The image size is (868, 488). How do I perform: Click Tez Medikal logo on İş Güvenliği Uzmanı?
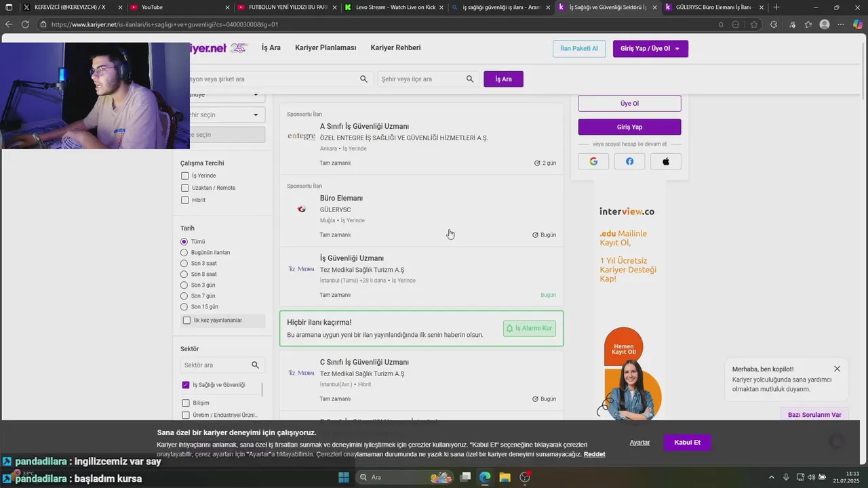302,269
